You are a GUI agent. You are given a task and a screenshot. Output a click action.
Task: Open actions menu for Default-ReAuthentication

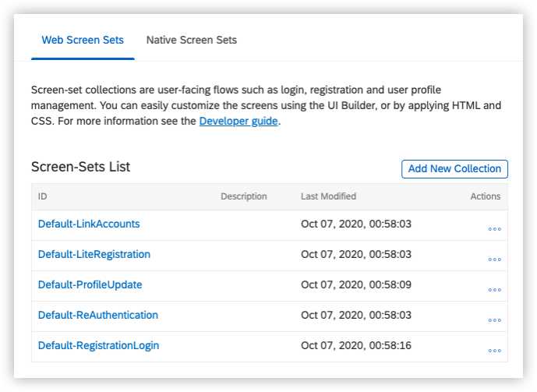tap(494, 320)
